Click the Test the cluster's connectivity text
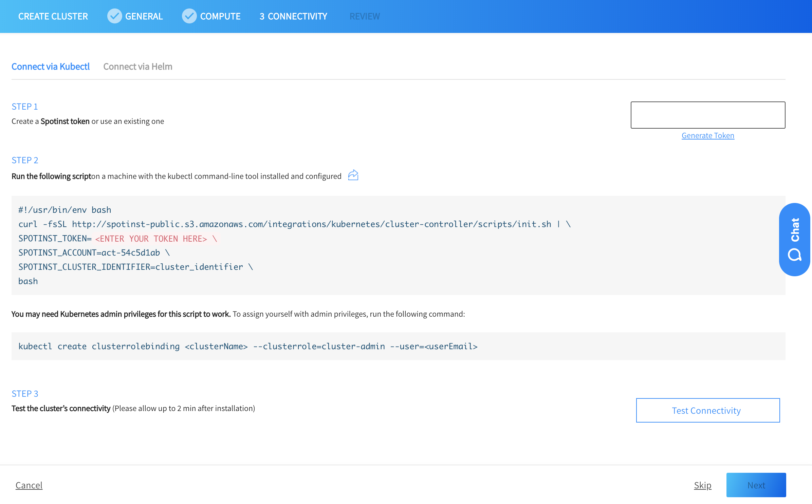Screen dimensions: 812x504 pyautogui.click(x=61, y=408)
